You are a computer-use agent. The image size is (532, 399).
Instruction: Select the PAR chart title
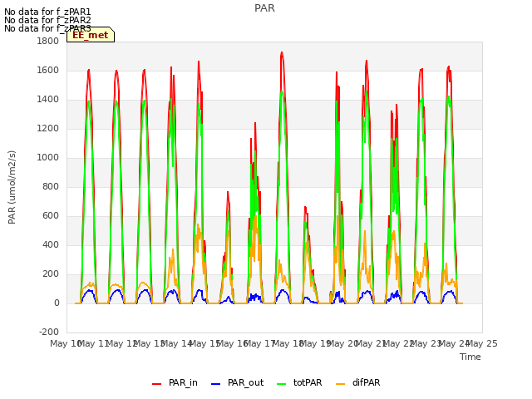pyautogui.click(x=264, y=7)
